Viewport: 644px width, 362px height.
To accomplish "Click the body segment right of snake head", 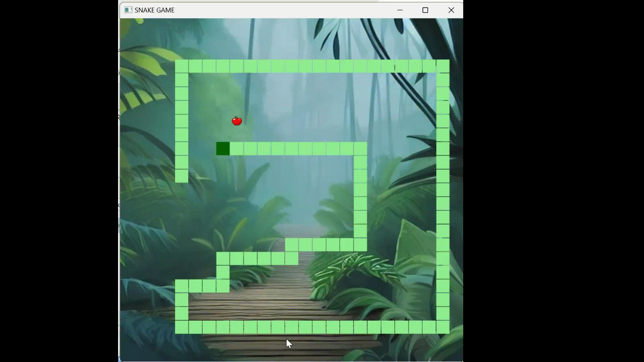I will [236, 148].
